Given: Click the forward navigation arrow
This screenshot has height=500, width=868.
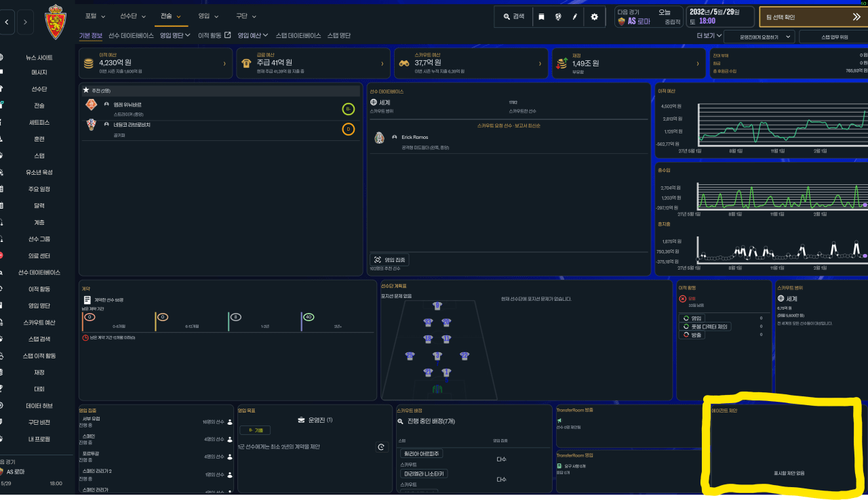Looking at the screenshot, I should pyautogui.click(x=25, y=22).
